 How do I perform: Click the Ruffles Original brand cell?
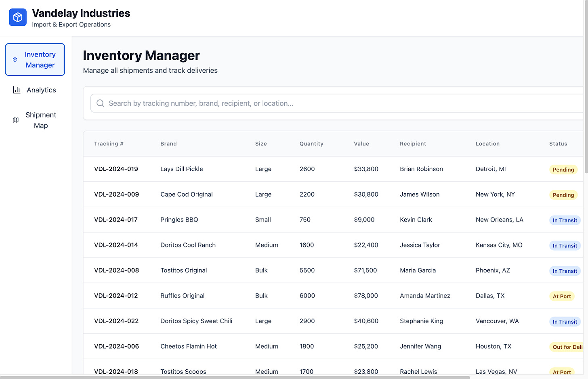coord(183,296)
